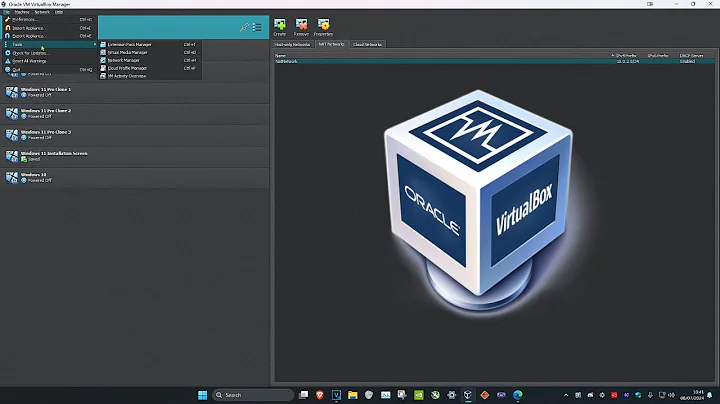The height and width of the screenshot is (404, 720).
Task: Open VirtualBox cube icon on taskbar
Action: click(x=467, y=395)
